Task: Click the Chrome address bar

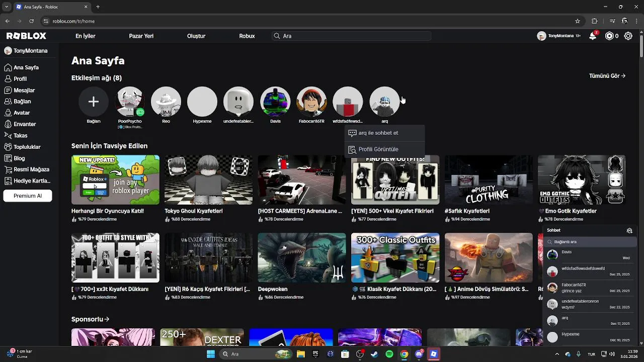Action: (x=312, y=21)
